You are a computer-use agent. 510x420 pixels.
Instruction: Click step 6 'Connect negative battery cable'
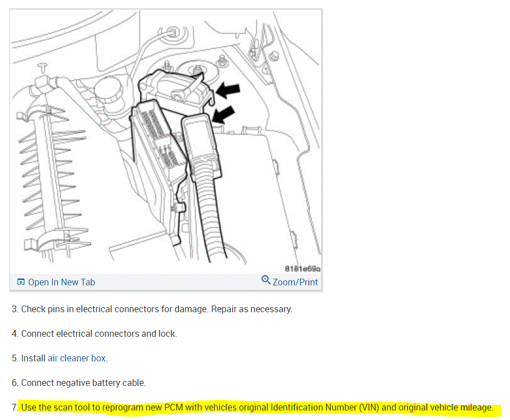coord(79,383)
